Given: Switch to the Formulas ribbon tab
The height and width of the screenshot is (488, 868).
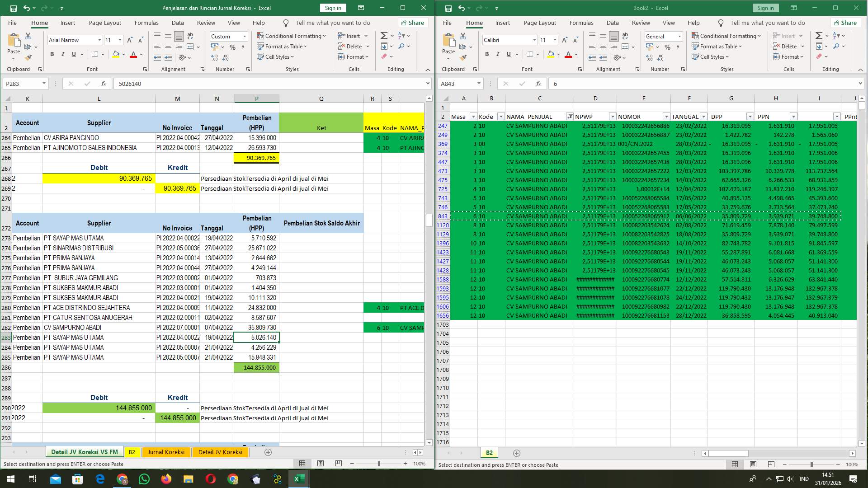Looking at the screenshot, I should (146, 23).
